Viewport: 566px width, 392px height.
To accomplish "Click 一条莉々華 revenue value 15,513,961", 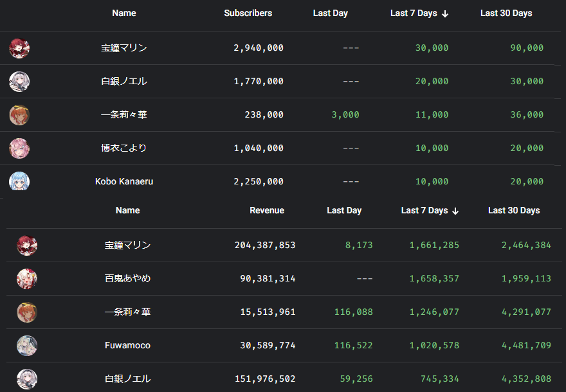I will pos(267,312).
